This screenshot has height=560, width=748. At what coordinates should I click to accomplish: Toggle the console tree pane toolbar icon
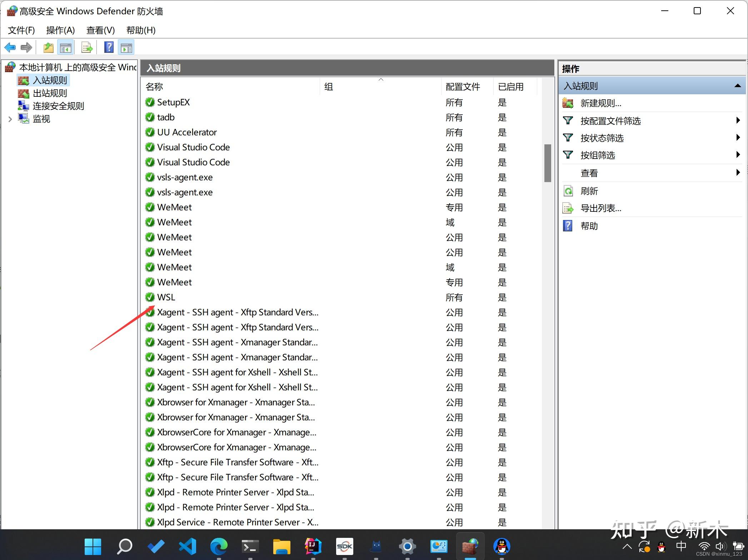(65, 47)
